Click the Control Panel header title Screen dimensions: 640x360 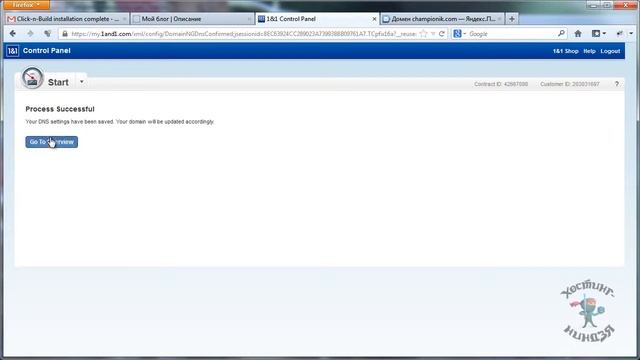pyautogui.click(x=47, y=51)
